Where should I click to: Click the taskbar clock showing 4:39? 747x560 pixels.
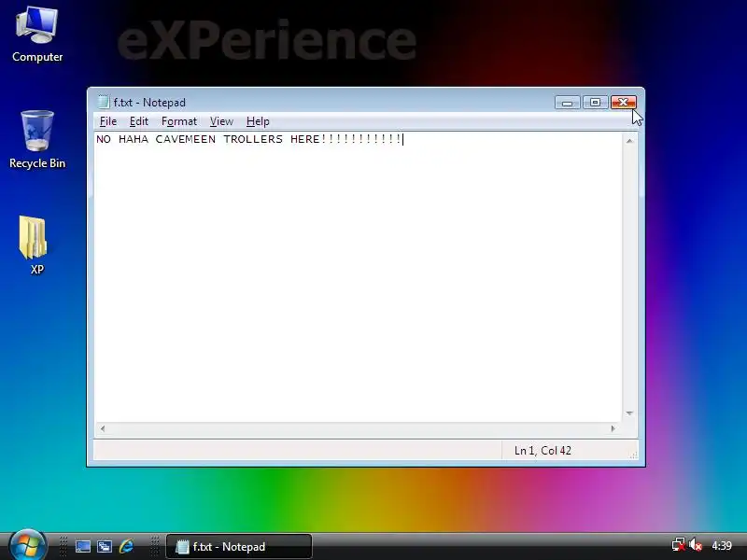point(722,546)
